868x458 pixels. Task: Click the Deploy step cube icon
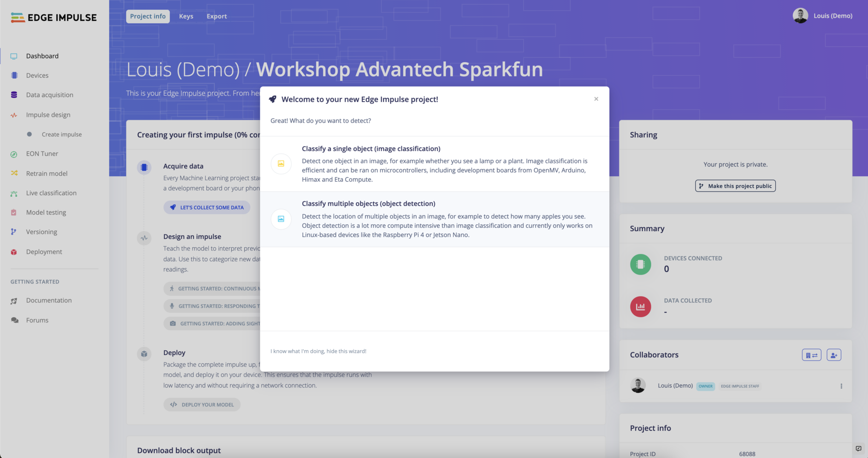[144, 354]
